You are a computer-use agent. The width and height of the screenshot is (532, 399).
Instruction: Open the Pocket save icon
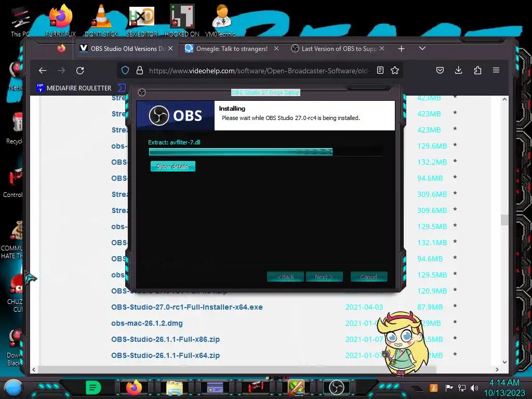coord(440,70)
